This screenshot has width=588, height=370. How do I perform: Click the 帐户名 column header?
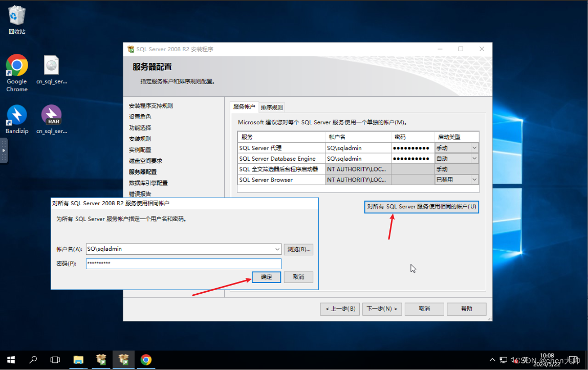click(x=358, y=137)
